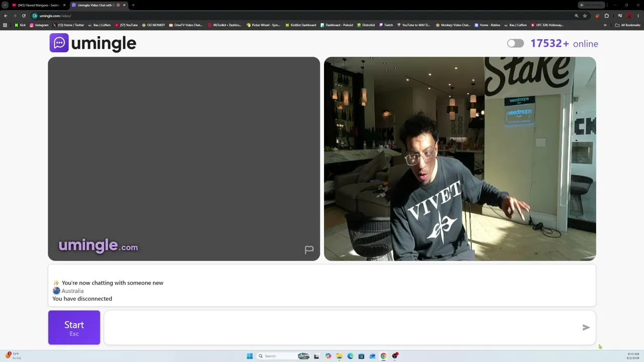Open the Dashboard - Pulsoid bookmark
The width and height of the screenshot is (644, 362).
click(x=337, y=25)
